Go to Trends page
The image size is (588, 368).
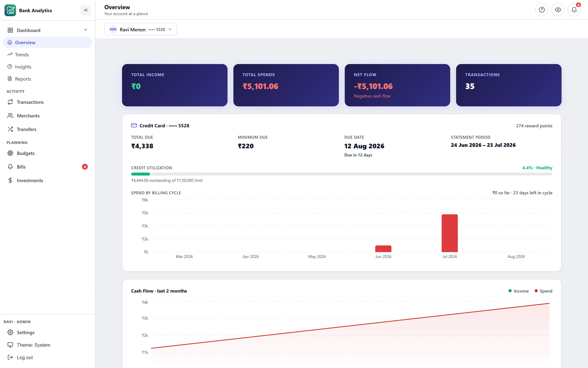(x=48, y=54)
